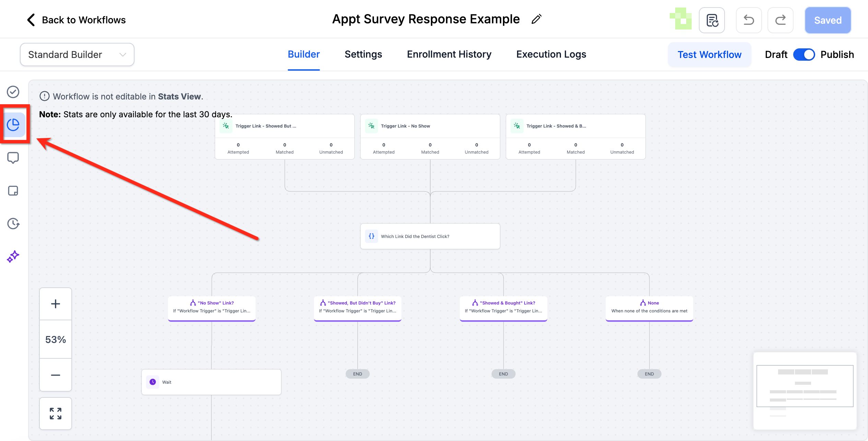868x441 pixels.
Task: Open the checklist icon in left sidebar
Action: tap(13, 92)
